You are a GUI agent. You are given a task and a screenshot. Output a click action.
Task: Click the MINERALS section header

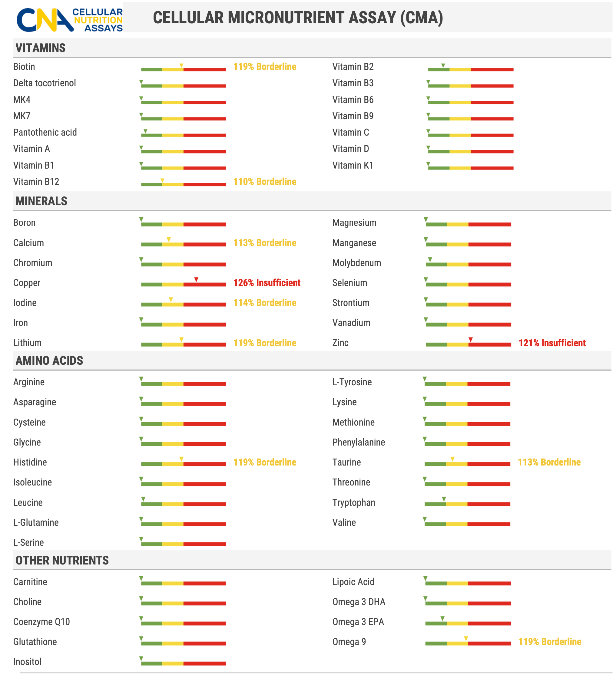(41, 201)
